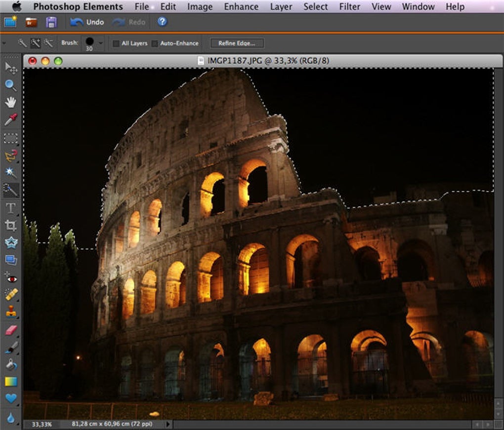Choose the Crop tool
This screenshot has height=430, width=504.
10,225
